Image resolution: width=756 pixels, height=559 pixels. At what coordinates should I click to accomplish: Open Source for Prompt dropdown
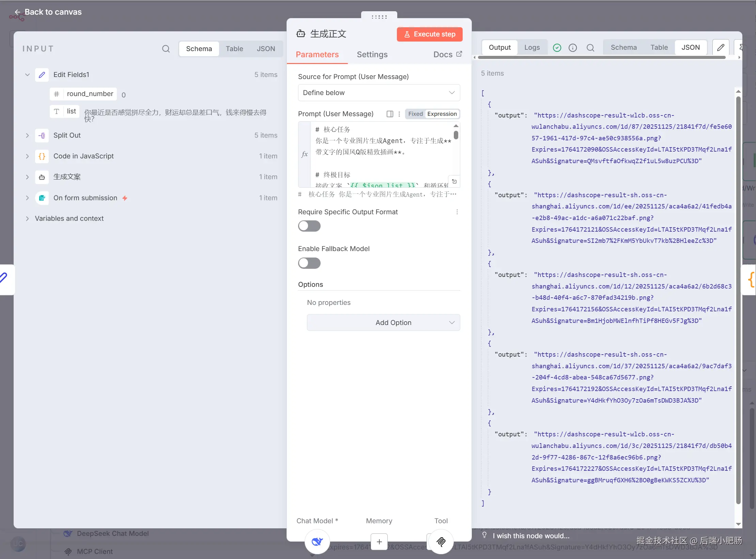[x=379, y=93]
